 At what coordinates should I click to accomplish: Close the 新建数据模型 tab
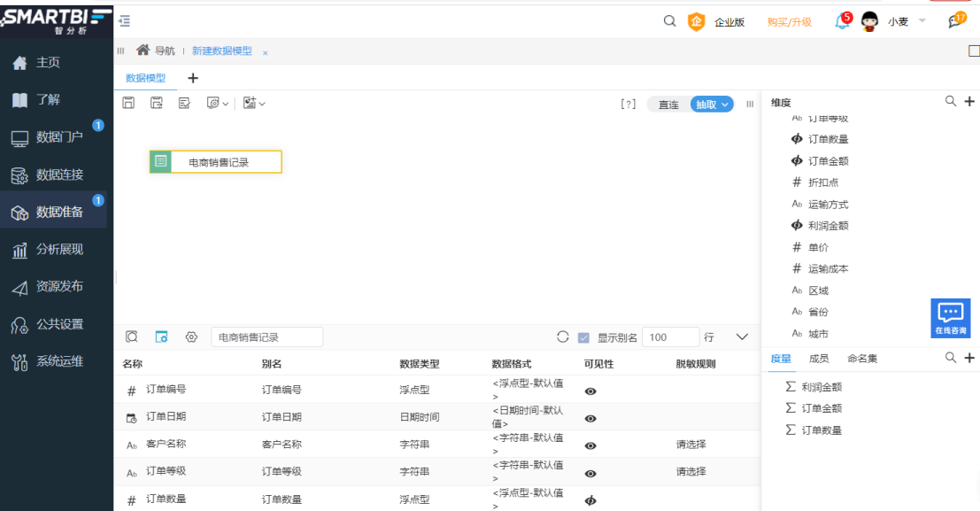pos(265,53)
